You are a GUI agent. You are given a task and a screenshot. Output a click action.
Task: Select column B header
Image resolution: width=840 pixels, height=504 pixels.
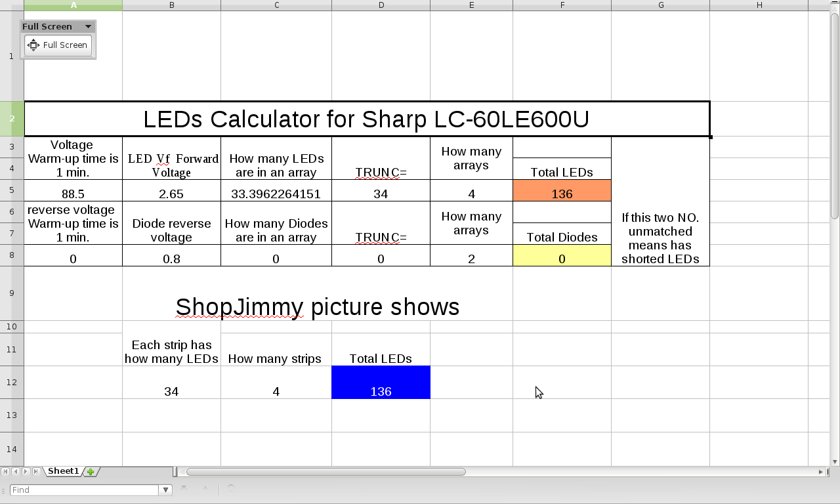point(172,5)
